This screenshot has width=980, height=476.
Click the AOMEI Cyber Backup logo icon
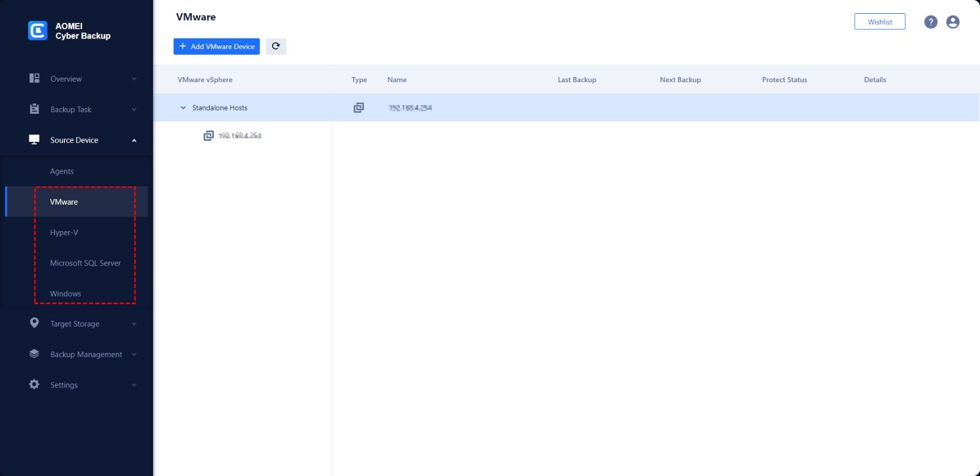[x=38, y=30]
